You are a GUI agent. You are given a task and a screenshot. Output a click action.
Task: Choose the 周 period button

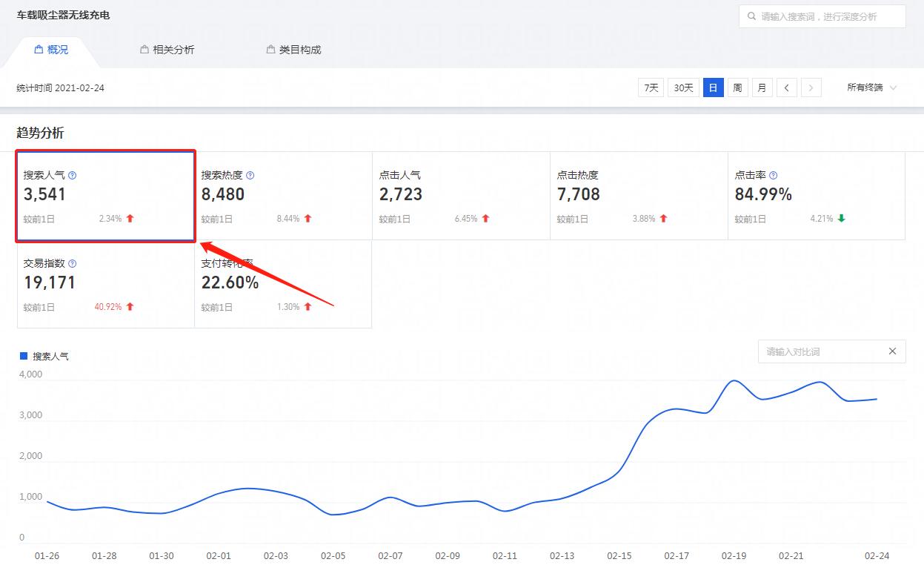pyautogui.click(x=737, y=87)
